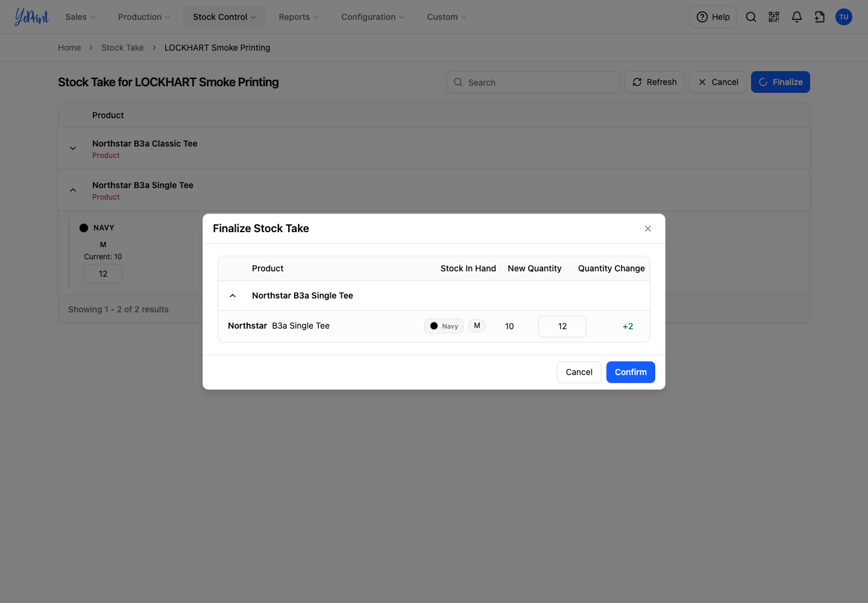This screenshot has width=868, height=603.
Task: Click the New Quantity column header
Action: pyautogui.click(x=535, y=268)
